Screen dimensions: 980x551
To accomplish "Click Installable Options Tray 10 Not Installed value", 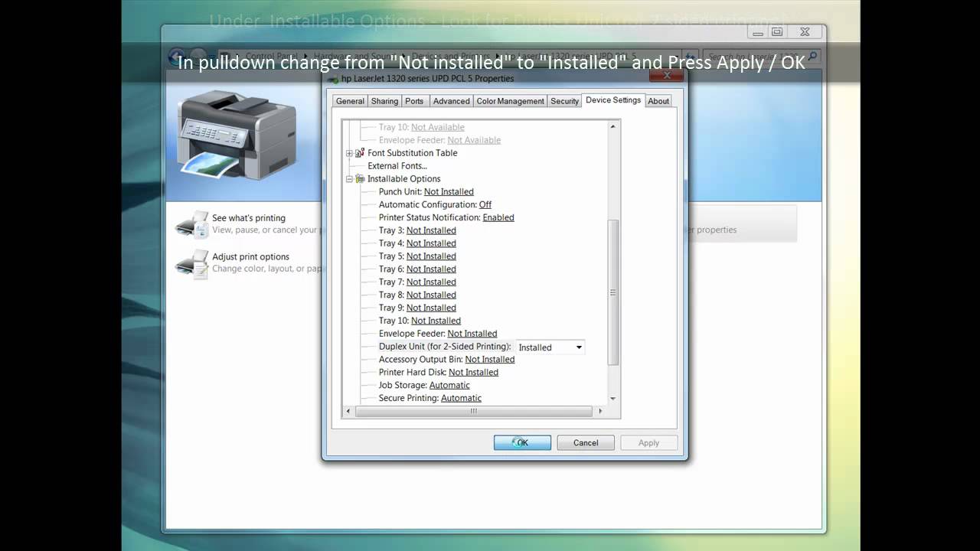I will coord(436,321).
